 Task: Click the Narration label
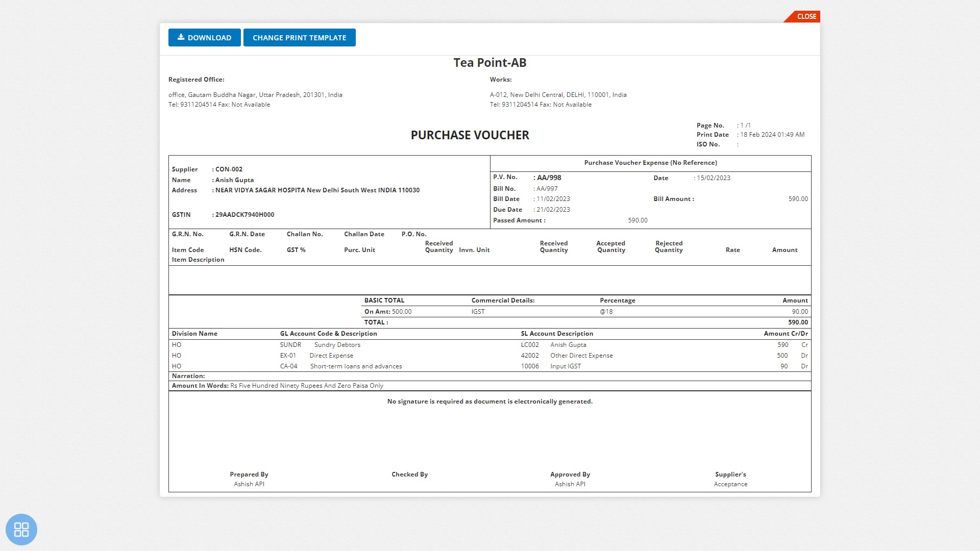[188, 376]
